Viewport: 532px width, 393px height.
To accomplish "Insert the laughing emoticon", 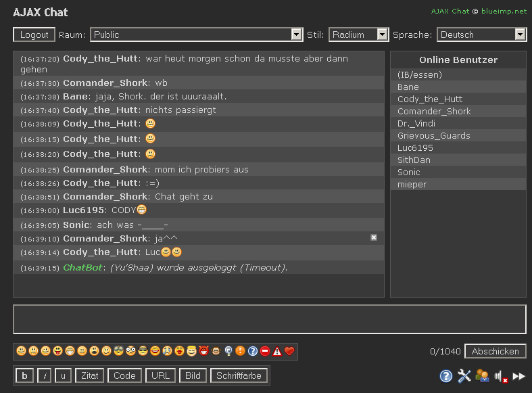I will click(155, 351).
